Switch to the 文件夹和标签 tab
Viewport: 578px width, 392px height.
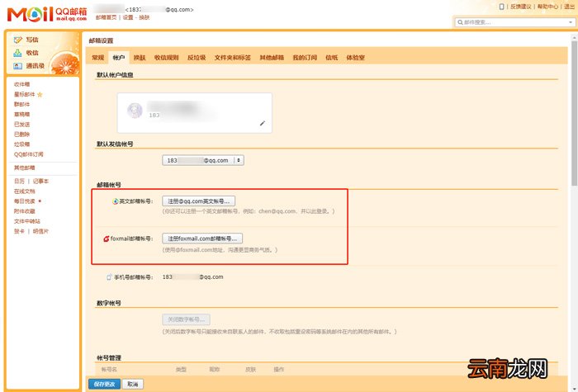(x=233, y=58)
